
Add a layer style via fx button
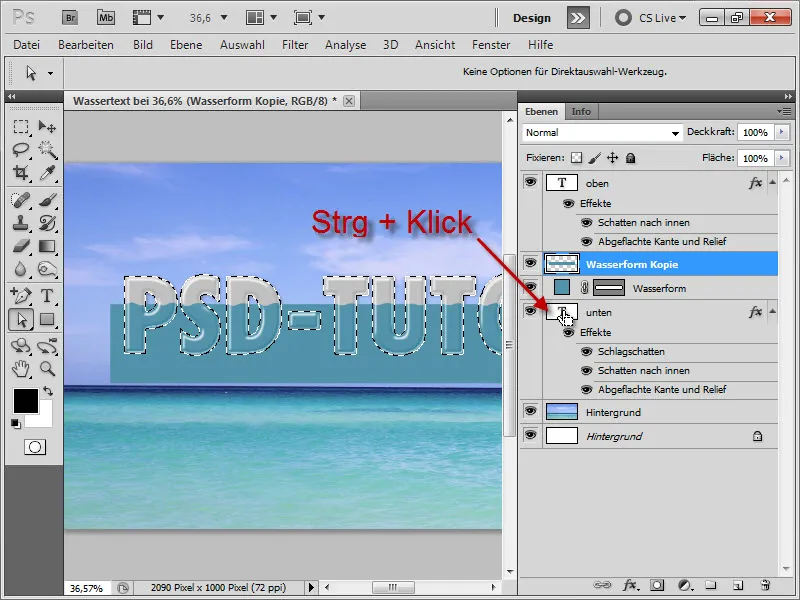point(630,585)
